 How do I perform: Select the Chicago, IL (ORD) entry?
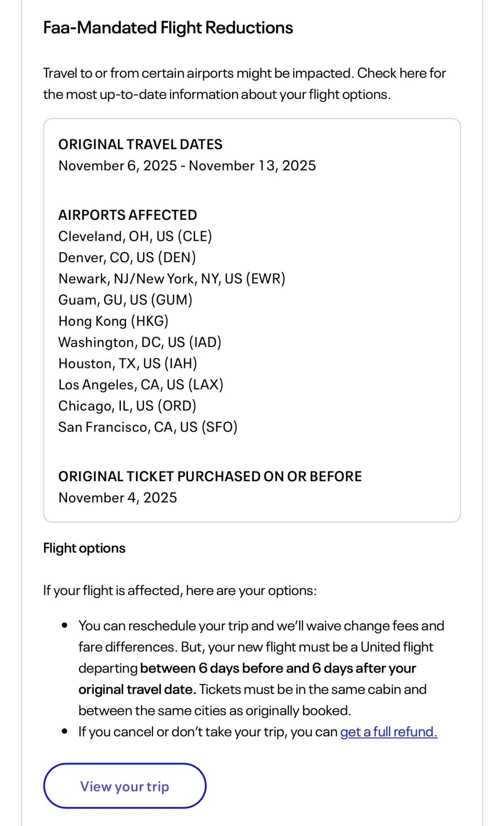tap(127, 406)
